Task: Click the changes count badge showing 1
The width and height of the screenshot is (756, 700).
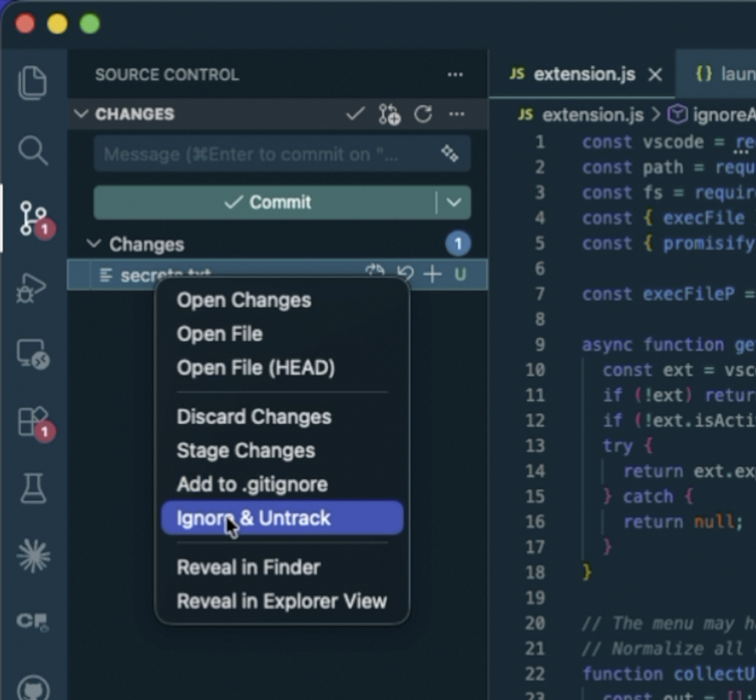Action: pos(458,244)
